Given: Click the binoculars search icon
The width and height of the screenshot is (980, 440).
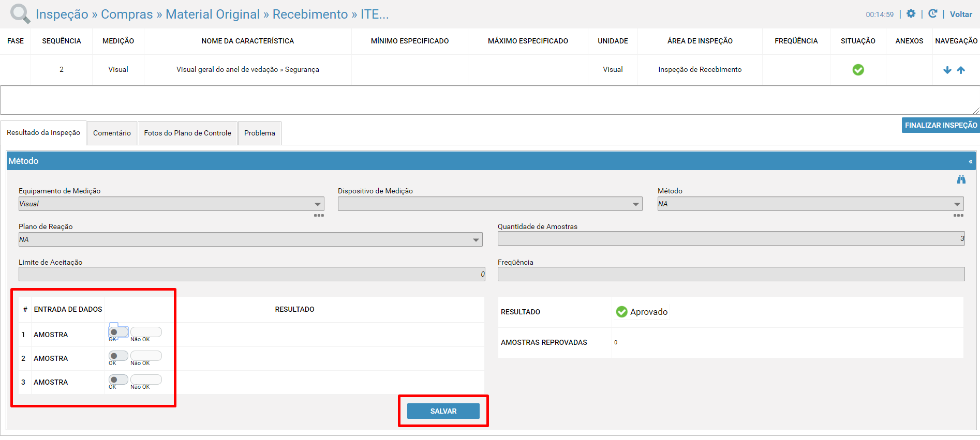Looking at the screenshot, I should (961, 179).
